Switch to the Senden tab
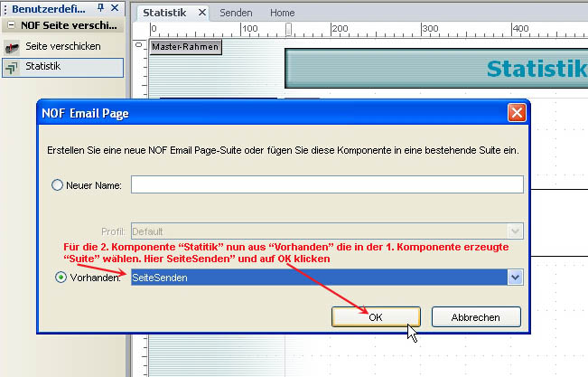This screenshot has height=377, width=588. click(237, 13)
